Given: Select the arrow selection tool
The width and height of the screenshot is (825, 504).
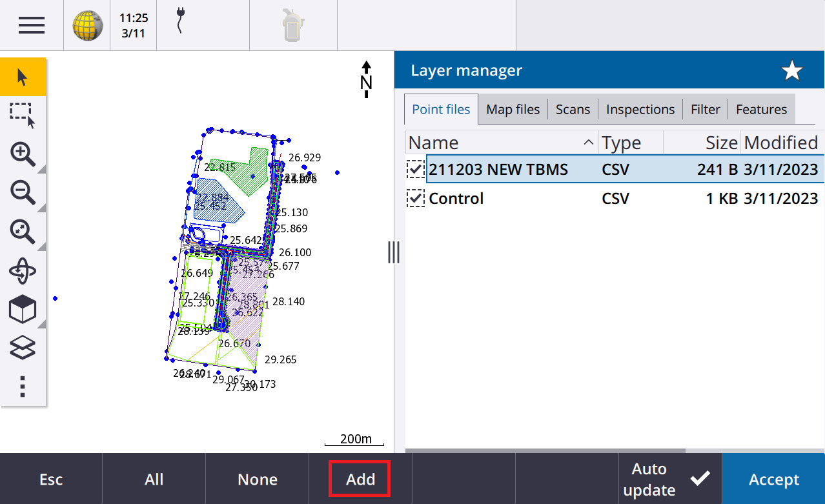Looking at the screenshot, I should pyautogui.click(x=23, y=76).
